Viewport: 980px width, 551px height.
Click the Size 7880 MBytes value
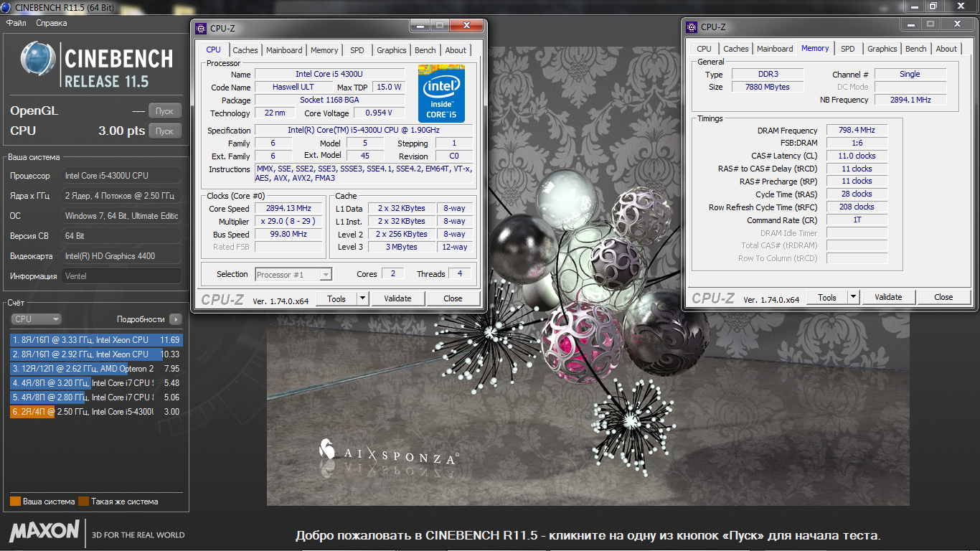(x=768, y=88)
